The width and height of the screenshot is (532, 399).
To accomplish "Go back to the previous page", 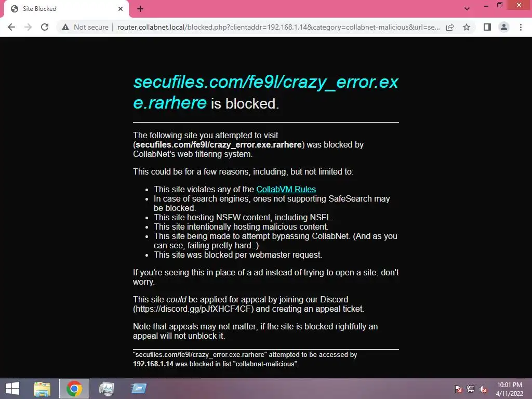I will pos(11,27).
